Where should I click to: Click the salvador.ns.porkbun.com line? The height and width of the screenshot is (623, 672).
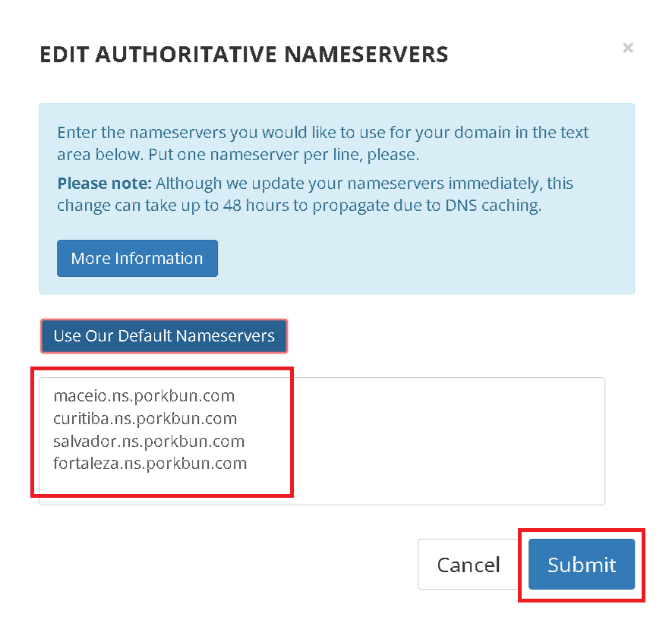(149, 441)
